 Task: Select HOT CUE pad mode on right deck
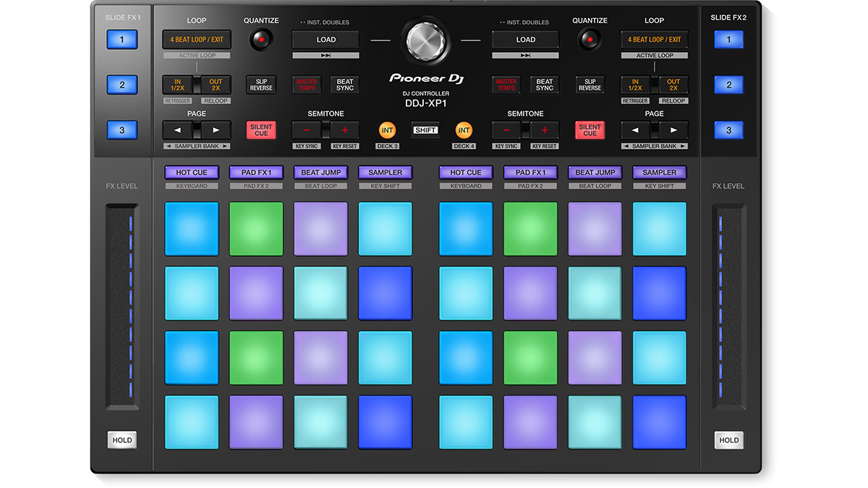coord(466,173)
